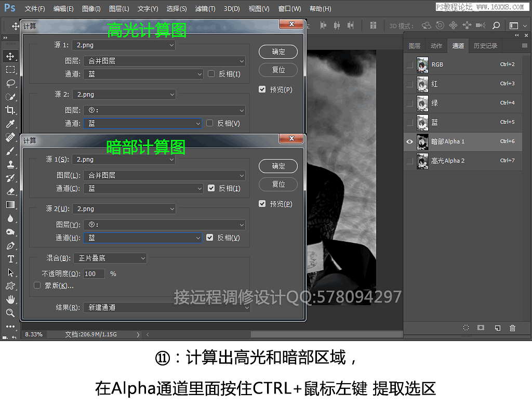Show the RGB channel visibility box

[x=409, y=64]
